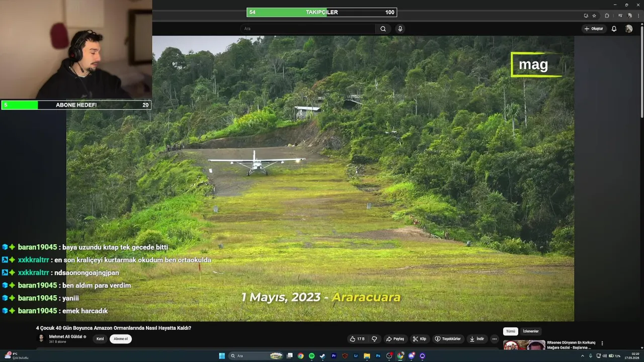
Task: Like the video showing 17 B
Action: [357, 339]
